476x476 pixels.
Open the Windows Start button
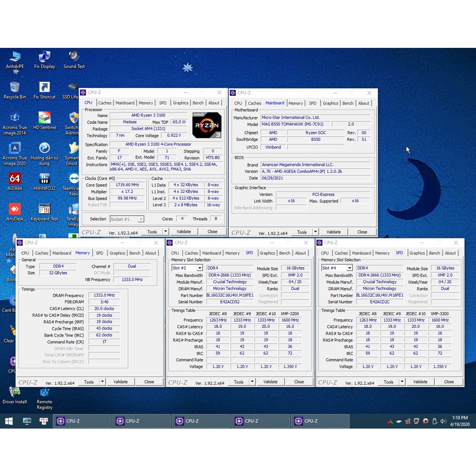click(9, 421)
